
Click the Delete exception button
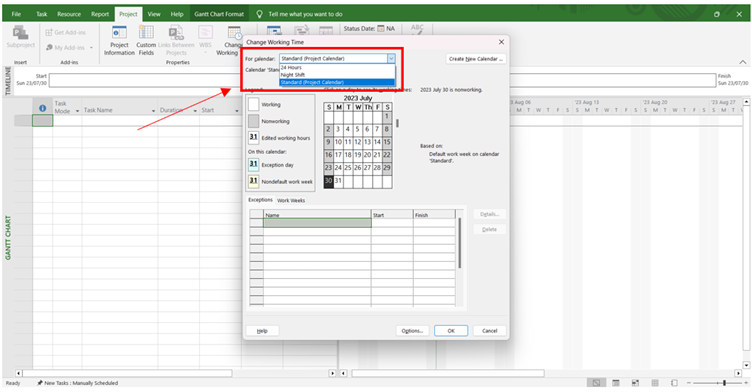[x=490, y=229]
